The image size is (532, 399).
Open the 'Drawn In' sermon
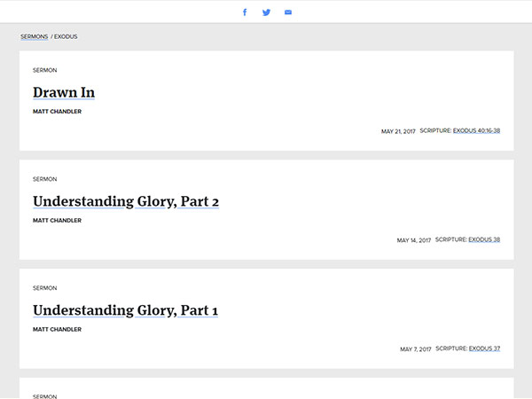(x=64, y=92)
